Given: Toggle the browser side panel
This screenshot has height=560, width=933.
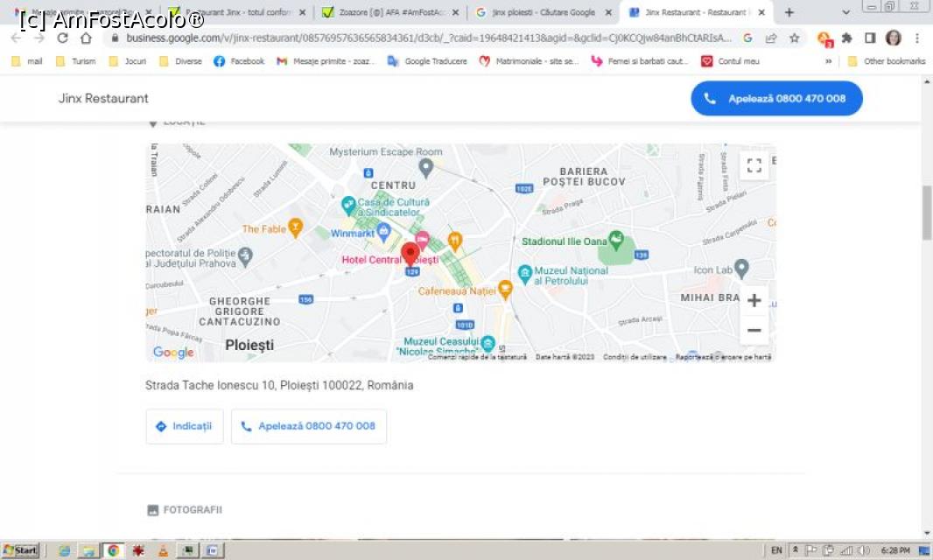Looking at the screenshot, I should point(870,38).
